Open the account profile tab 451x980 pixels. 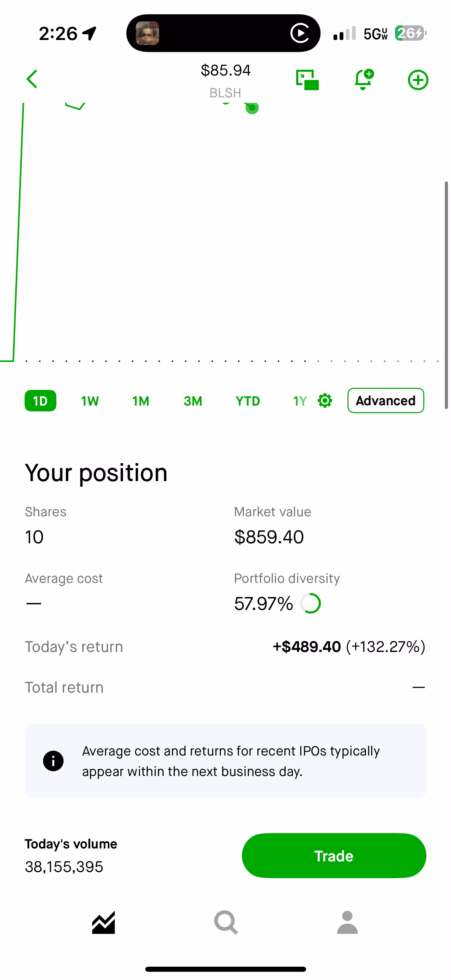pyautogui.click(x=347, y=923)
